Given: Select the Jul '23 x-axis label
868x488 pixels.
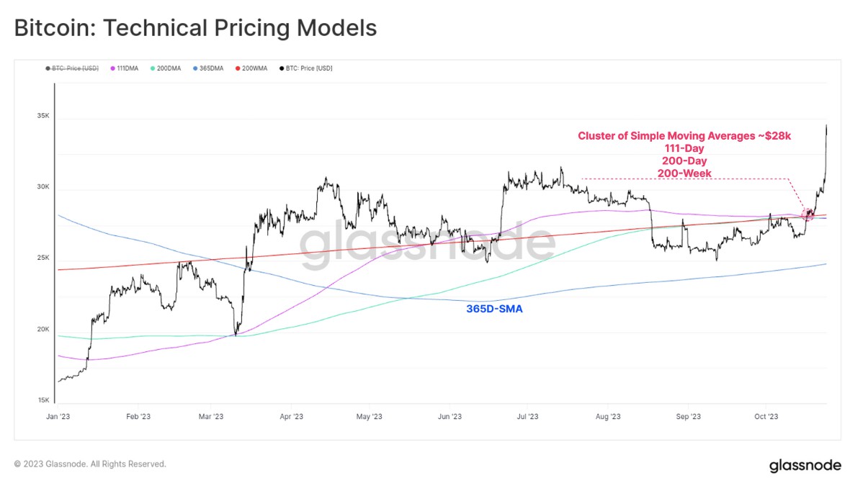Looking at the screenshot, I should click(527, 416).
